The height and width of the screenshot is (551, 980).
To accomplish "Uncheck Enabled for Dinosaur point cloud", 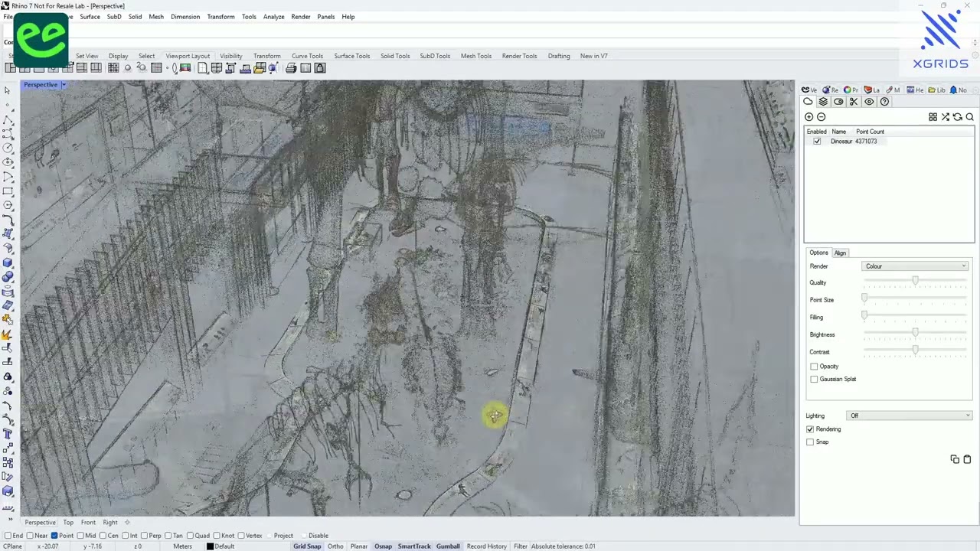I will tap(817, 142).
